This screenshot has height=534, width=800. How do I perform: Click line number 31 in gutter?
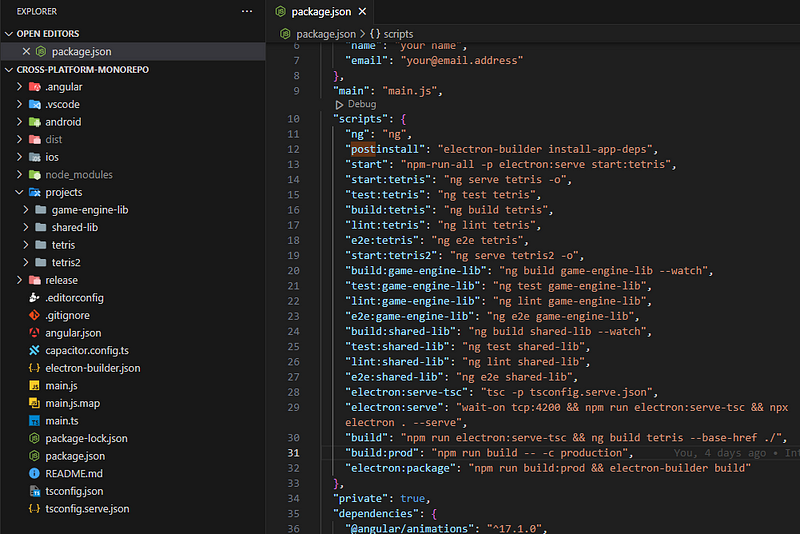coord(293,453)
